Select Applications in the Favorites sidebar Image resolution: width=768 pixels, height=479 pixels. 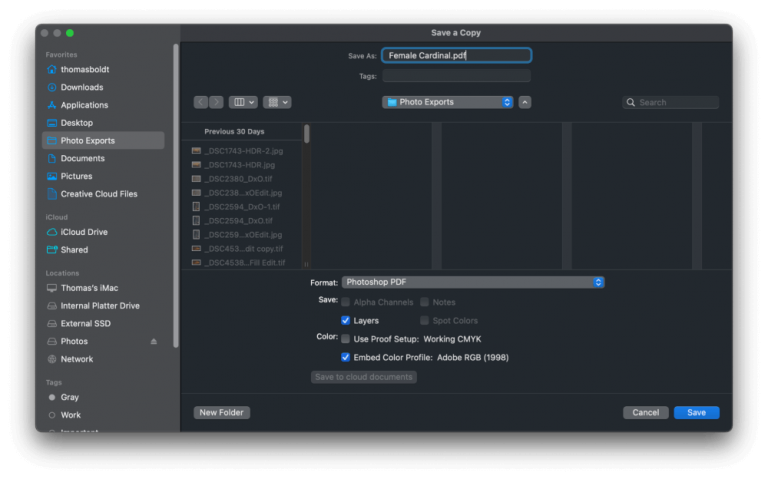click(x=84, y=105)
